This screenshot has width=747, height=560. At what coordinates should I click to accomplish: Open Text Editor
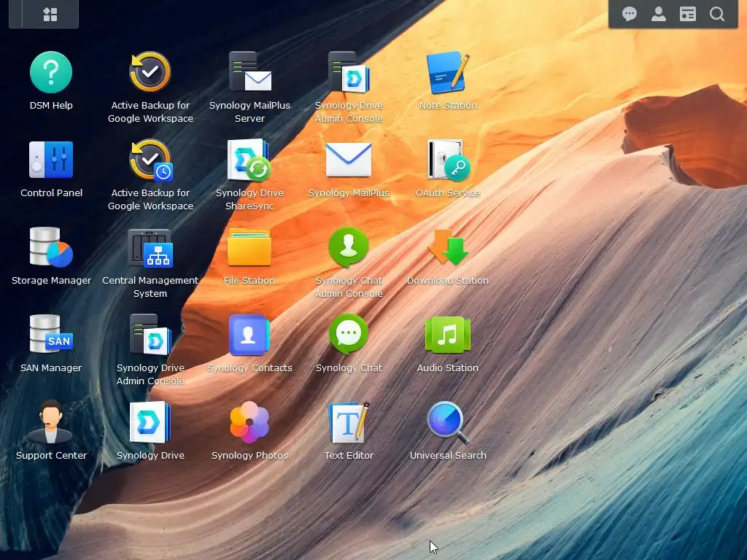[x=348, y=422]
